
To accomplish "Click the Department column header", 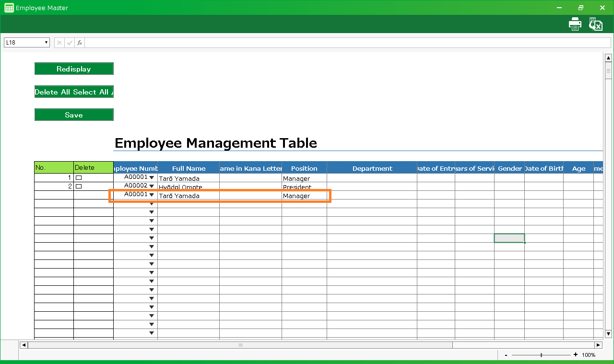I will (372, 168).
